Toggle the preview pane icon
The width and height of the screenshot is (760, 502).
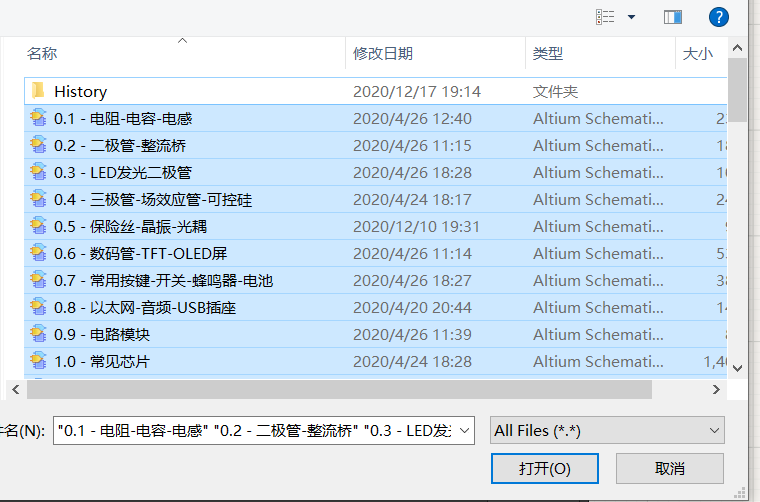point(672,17)
